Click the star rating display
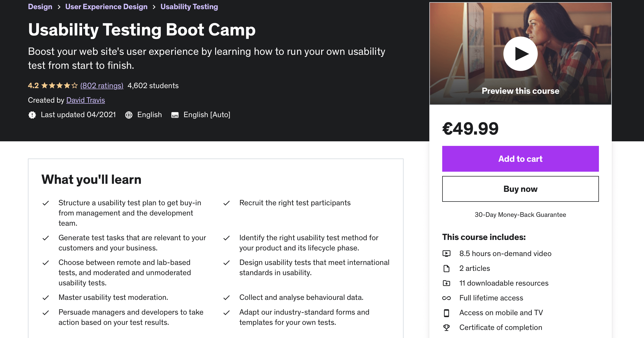Image resolution: width=644 pixels, height=338 pixels. click(x=59, y=86)
